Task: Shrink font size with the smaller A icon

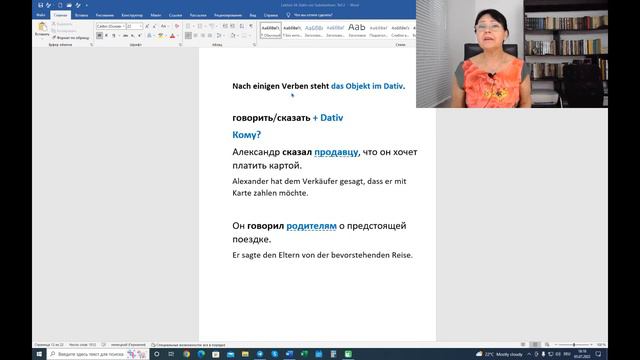Action: click(154, 26)
